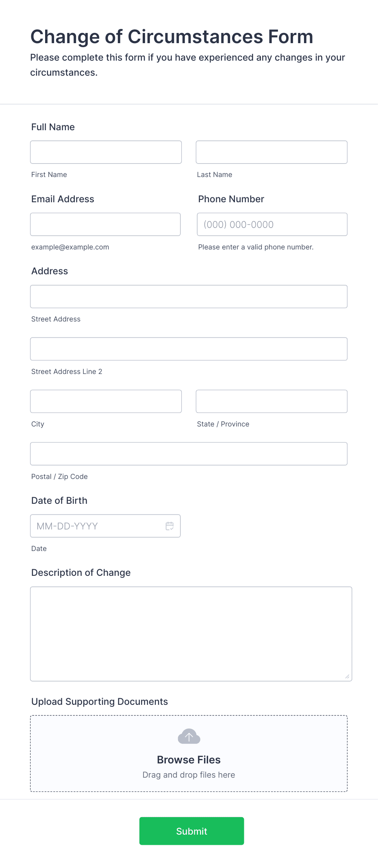
Task: Click the Postal / Zip Code field
Action: pyautogui.click(x=189, y=453)
